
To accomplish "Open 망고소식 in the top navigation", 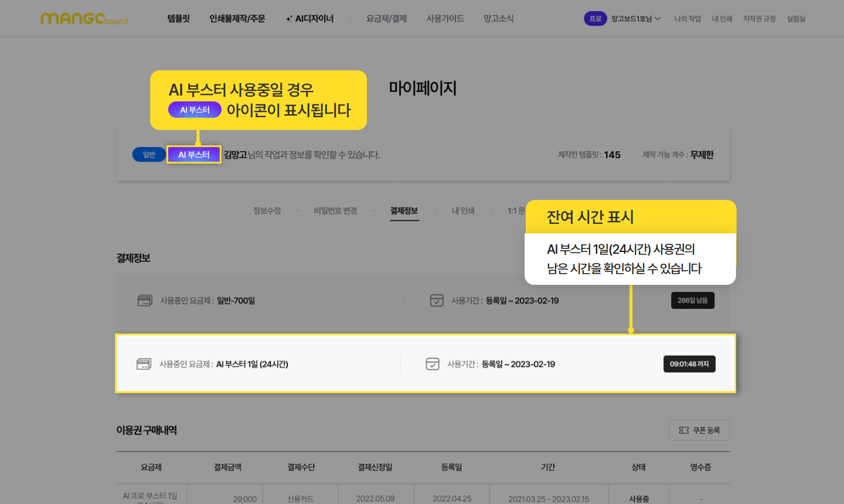I will point(499,19).
